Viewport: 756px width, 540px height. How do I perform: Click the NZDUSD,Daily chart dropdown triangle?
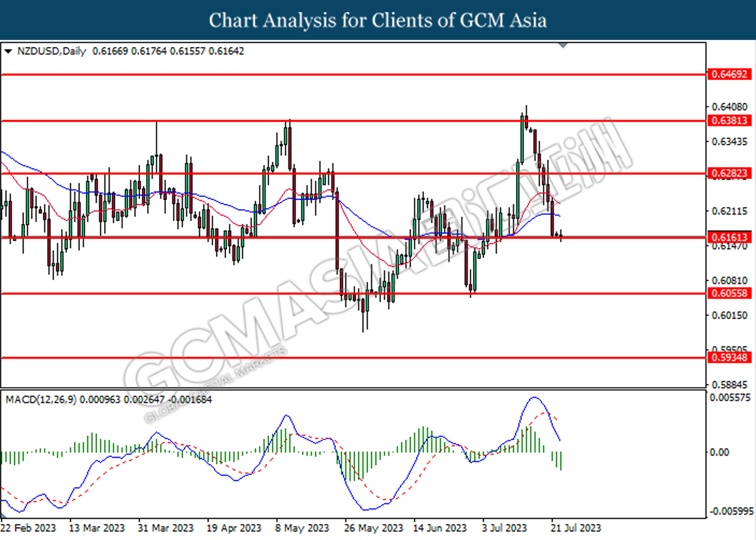click(x=8, y=51)
